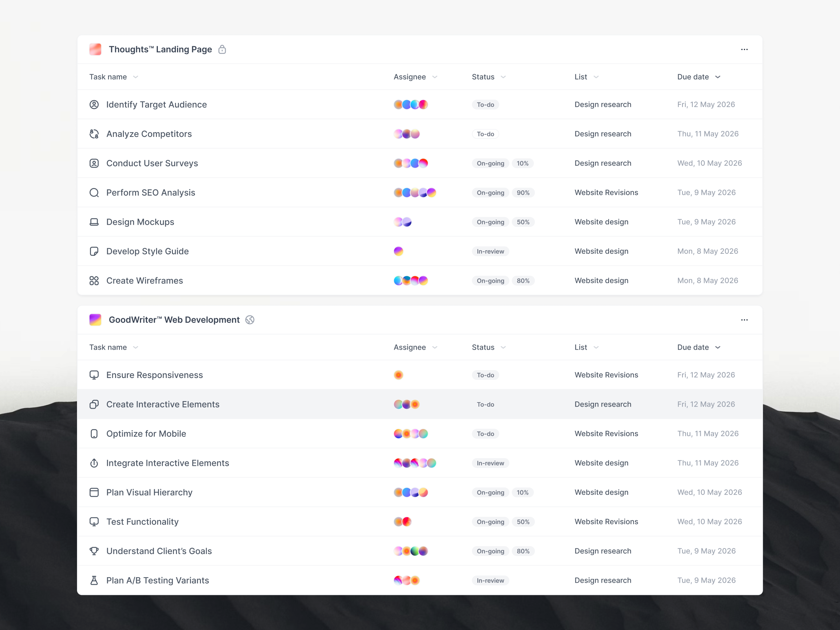Click the monitor icon beside Test Functionality
Screen dimensions: 840x630
94,521
